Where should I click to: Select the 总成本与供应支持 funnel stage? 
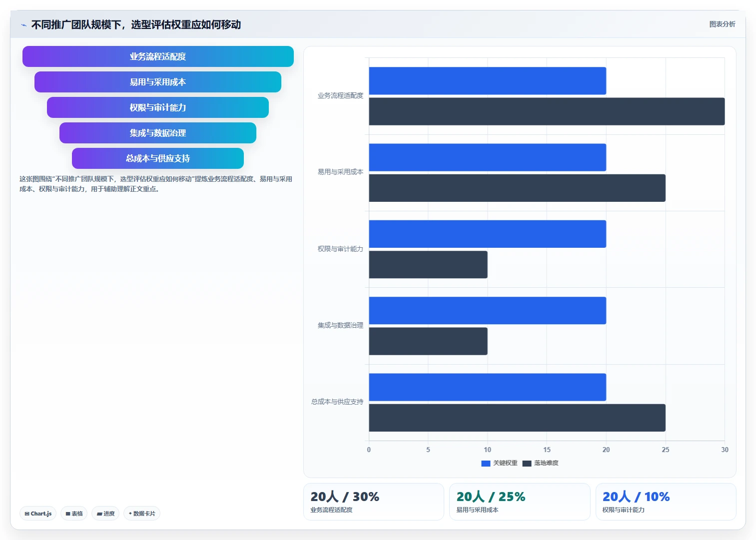click(158, 158)
